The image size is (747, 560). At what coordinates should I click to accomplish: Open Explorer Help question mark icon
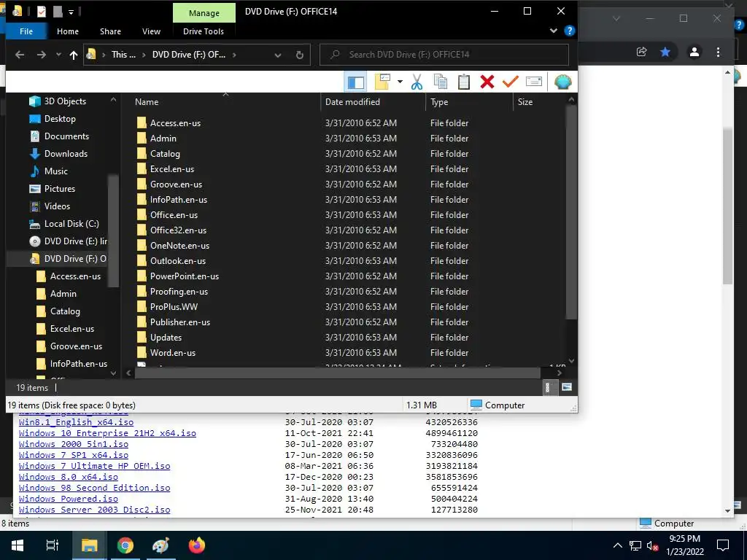pyautogui.click(x=569, y=31)
